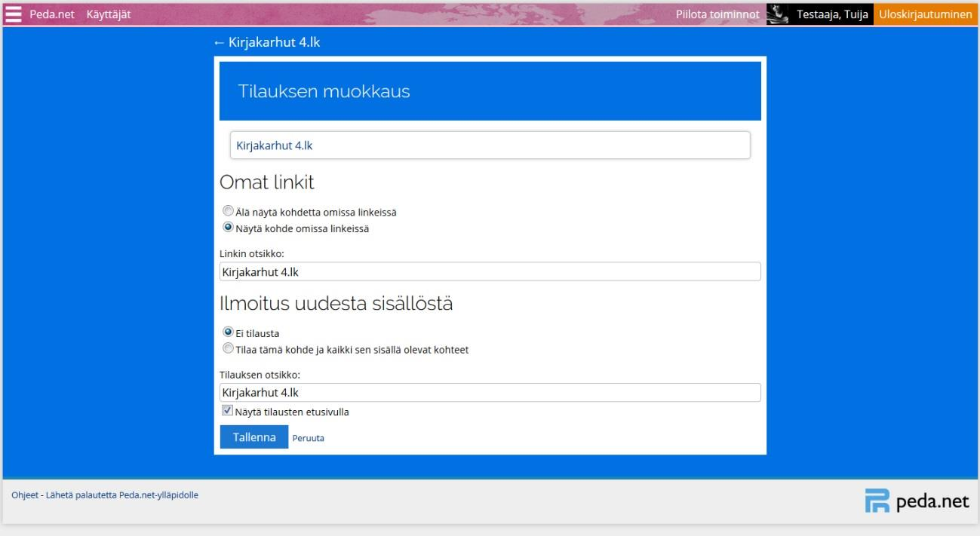Click the Uloskirjautuminen logout button
The height and width of the screenshot is (536, 980).
click(925, 15)
